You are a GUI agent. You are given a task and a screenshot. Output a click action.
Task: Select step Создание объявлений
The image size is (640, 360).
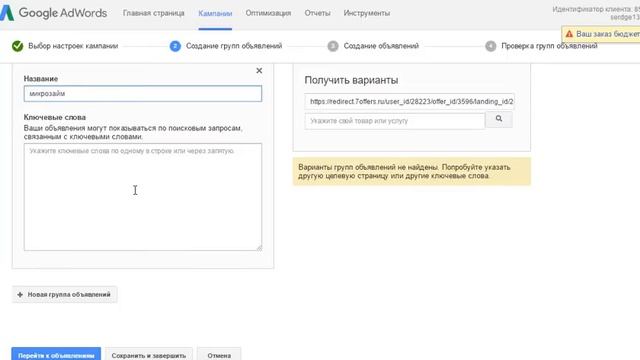tap(381, 46)
